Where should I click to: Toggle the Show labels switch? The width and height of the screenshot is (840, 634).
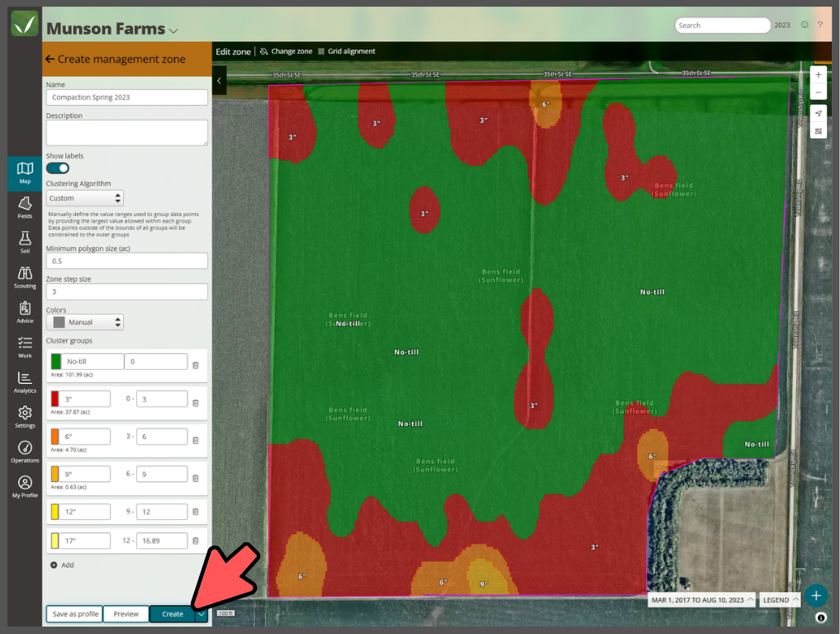tap(57, 168)
